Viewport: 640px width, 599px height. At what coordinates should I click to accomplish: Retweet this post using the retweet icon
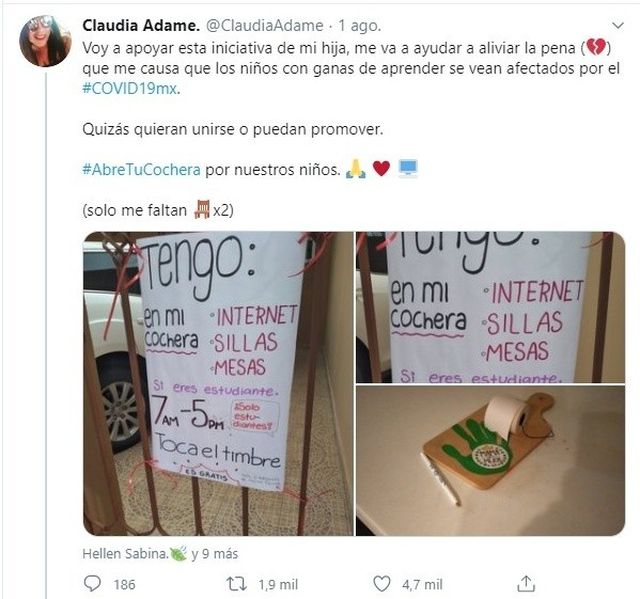(237, 584)
